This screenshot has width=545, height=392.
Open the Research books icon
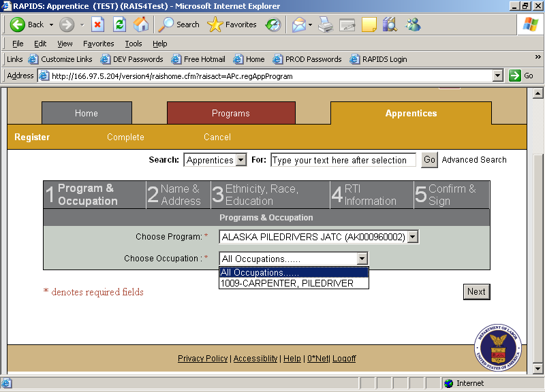point(390,24)
